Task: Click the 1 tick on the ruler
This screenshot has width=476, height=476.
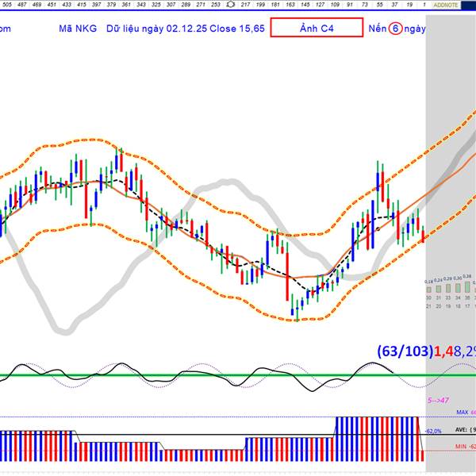Action: point(424,5)
